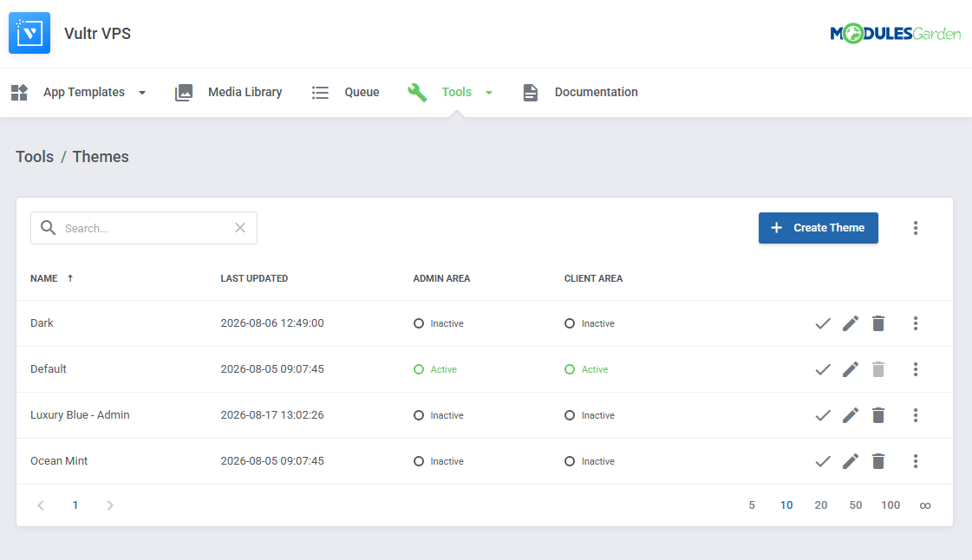Show 50 entries per page
The width and height of the screenshot is (972, 560).
click(x=856, y=505)
